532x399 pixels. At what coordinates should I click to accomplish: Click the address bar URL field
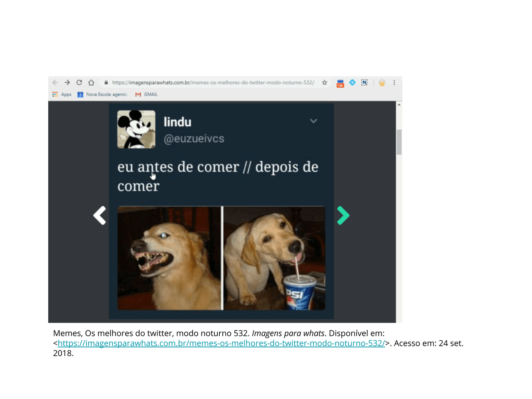click(x=213, y=83)
